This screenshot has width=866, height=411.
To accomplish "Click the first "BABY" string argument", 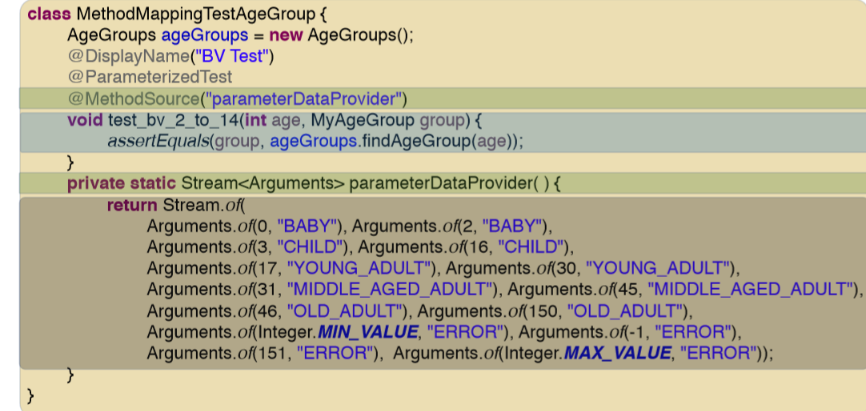I will pyautogui.click(x=311, y=226).
